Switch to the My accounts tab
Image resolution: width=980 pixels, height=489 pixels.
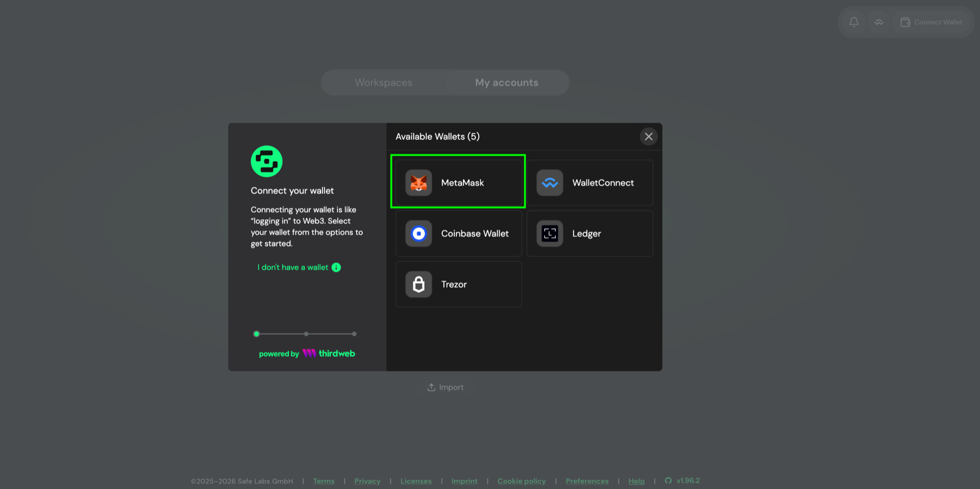point(507,83)
